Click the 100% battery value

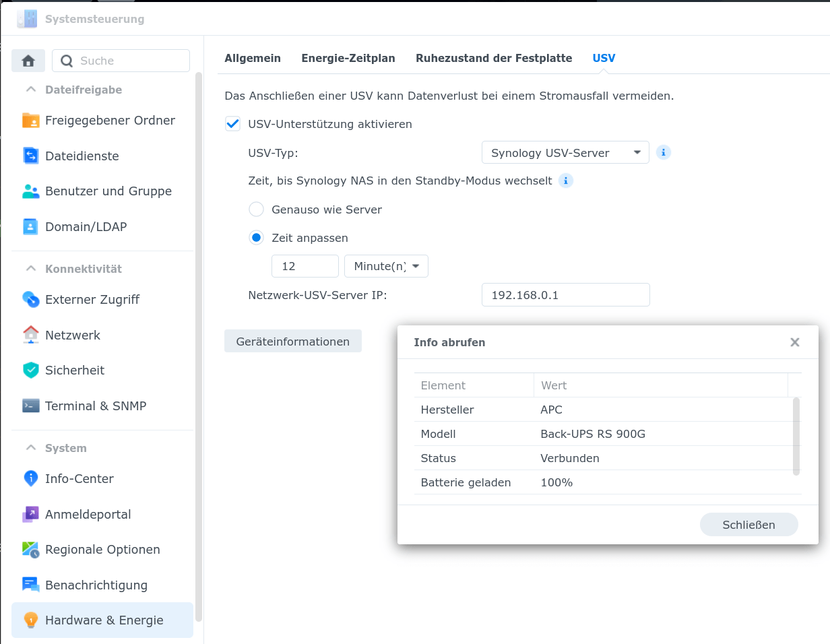click(556, 482)
